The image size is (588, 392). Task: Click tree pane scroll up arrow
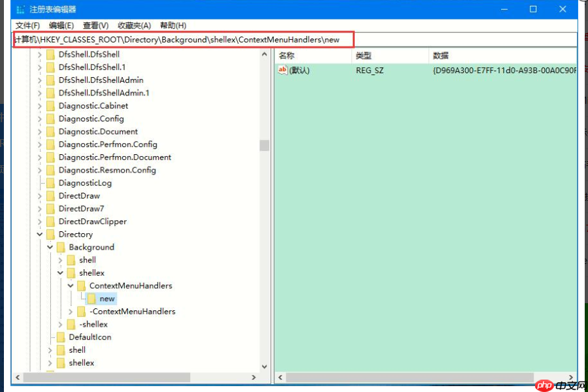click(265, 54)
